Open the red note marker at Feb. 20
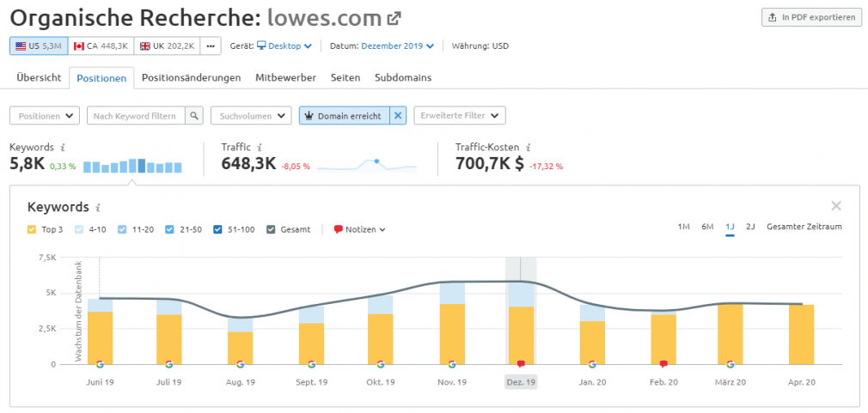 coord(663,364)
